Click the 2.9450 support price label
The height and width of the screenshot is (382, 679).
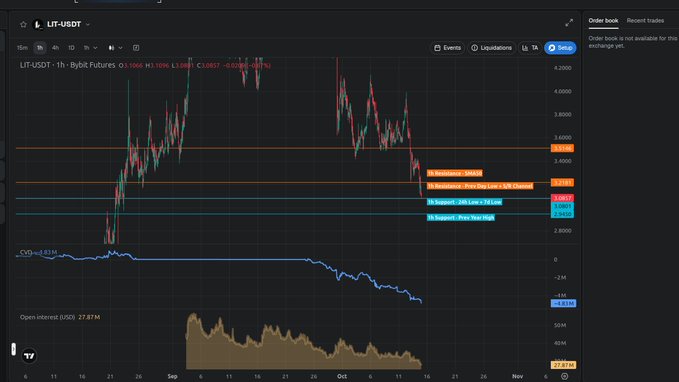point(562,214)
